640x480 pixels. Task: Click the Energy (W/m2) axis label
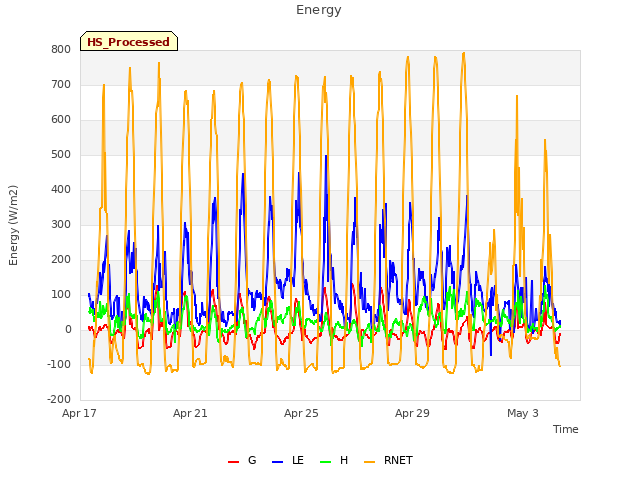(x=13, y=225)
